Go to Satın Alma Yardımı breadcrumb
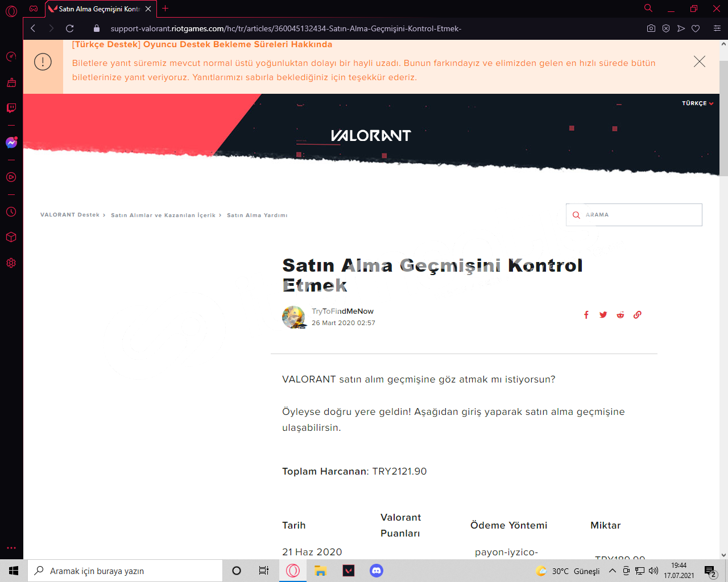Viewport: 728px width, 582px height. click(257, 215)
